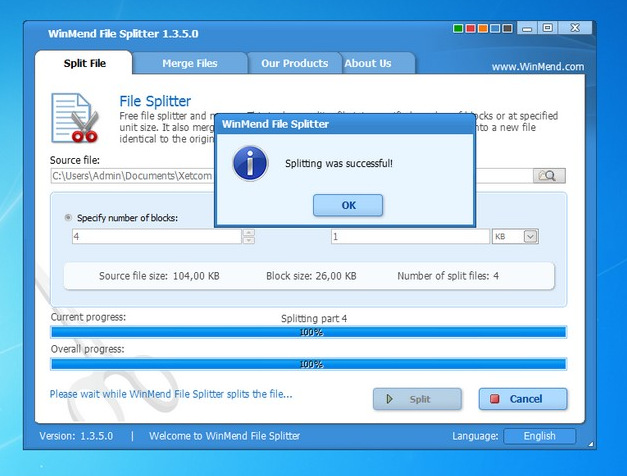Maximize the WinMend File Splitter window
Screen dimensions: 627x476
click(x=548, y=28)
